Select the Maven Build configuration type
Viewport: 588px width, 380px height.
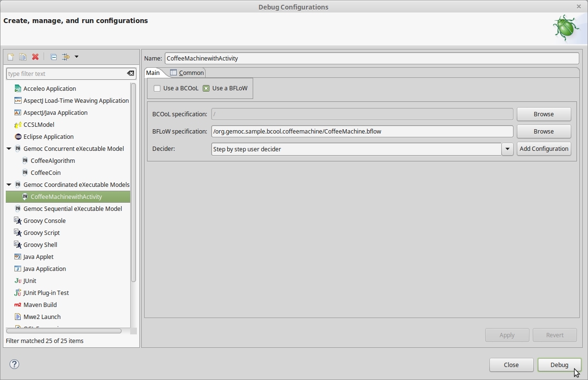coord(40,305)
